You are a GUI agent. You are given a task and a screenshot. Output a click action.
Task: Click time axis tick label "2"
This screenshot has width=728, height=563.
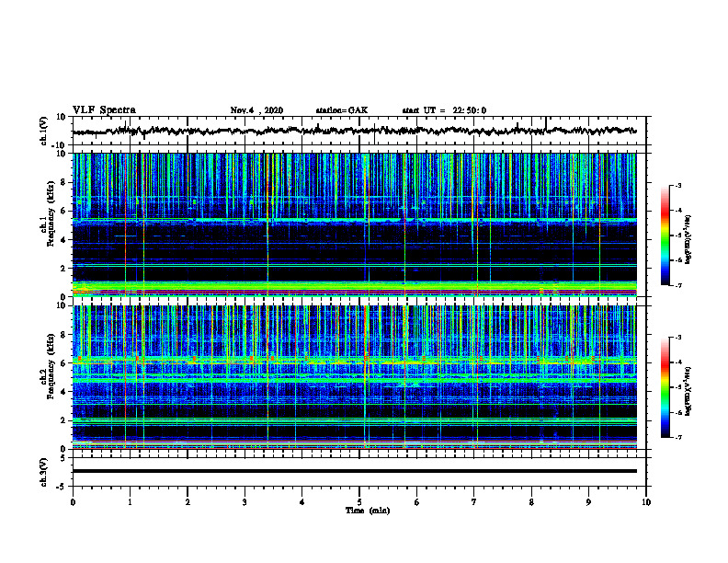point(188,502)
